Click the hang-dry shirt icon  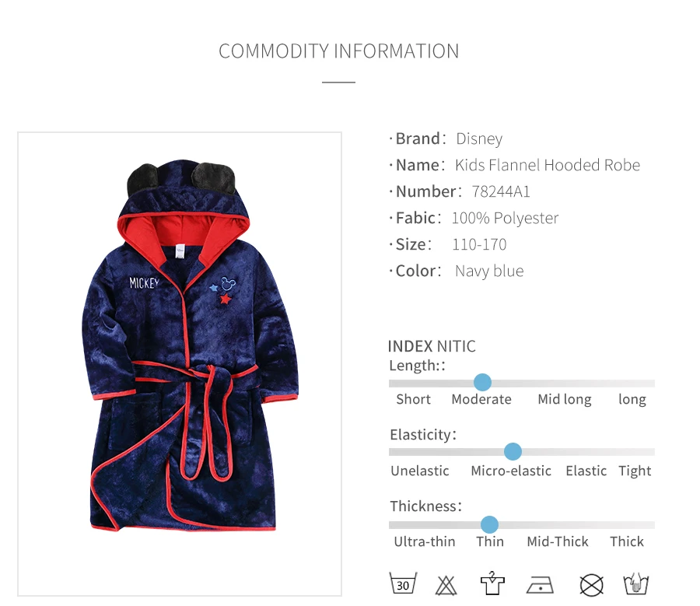coord(492,583)
